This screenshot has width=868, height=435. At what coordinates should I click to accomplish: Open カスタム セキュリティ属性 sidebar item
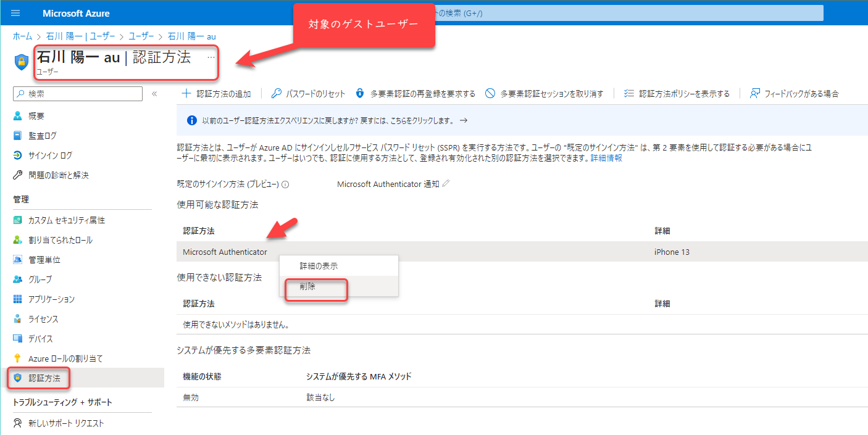tap(66, 220)
